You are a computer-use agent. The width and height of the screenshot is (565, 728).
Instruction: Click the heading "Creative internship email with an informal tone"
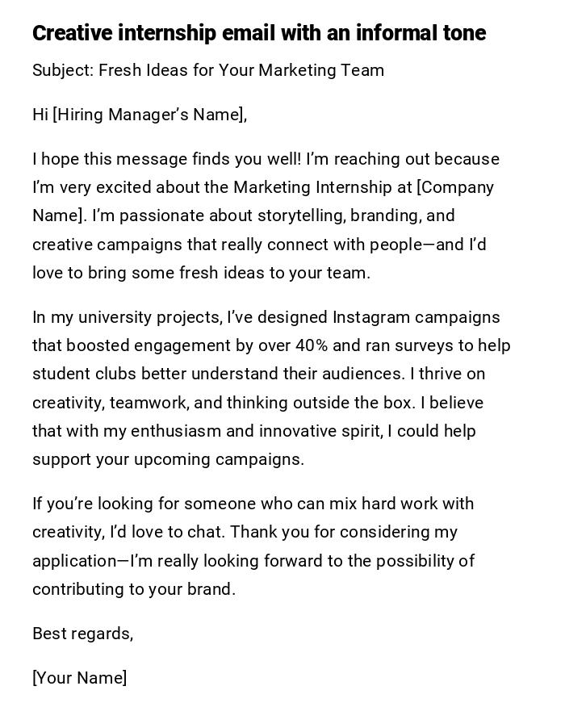tap(258, 33)
